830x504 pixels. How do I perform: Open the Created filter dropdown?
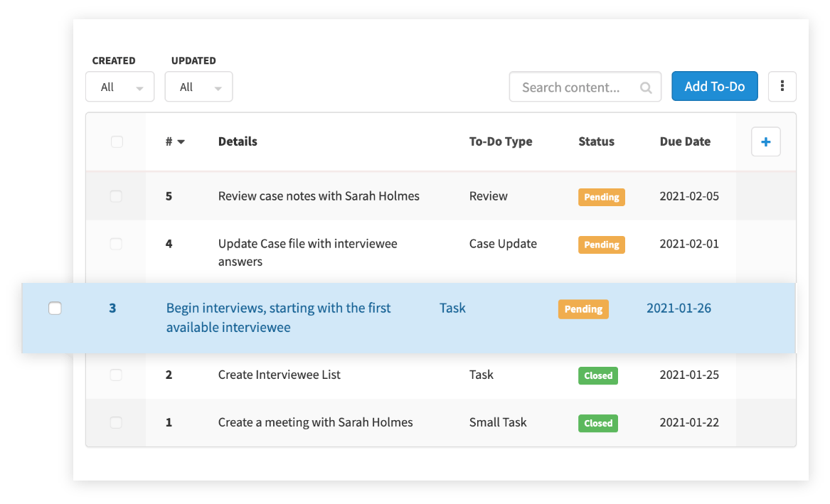119,87
